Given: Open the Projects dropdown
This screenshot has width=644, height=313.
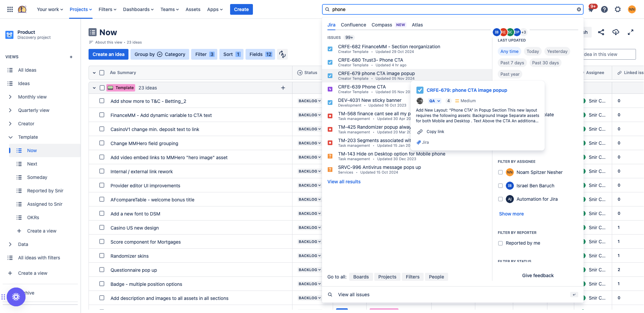Looking at the screenshot, I should point(81,9).
